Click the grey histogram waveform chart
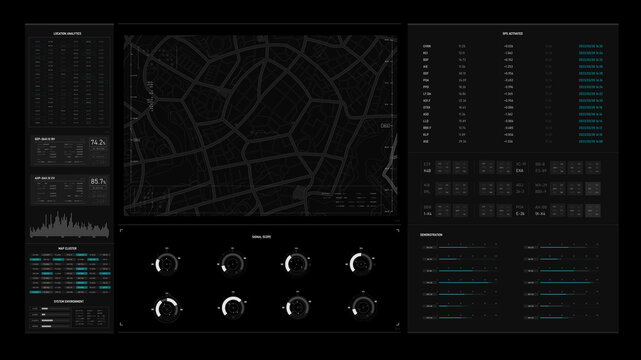Screen dimensions: 641x360 [69, 225]
